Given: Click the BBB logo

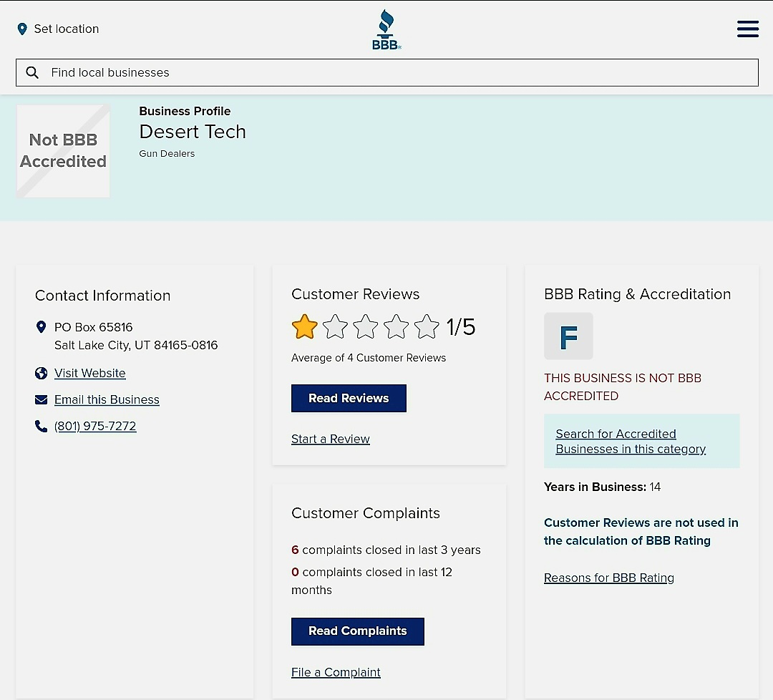Looking at the screenshot, I should (386, 29).
